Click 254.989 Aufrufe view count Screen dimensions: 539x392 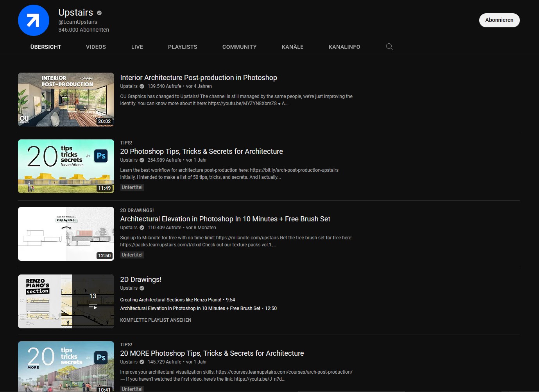(x=165, y=160)
